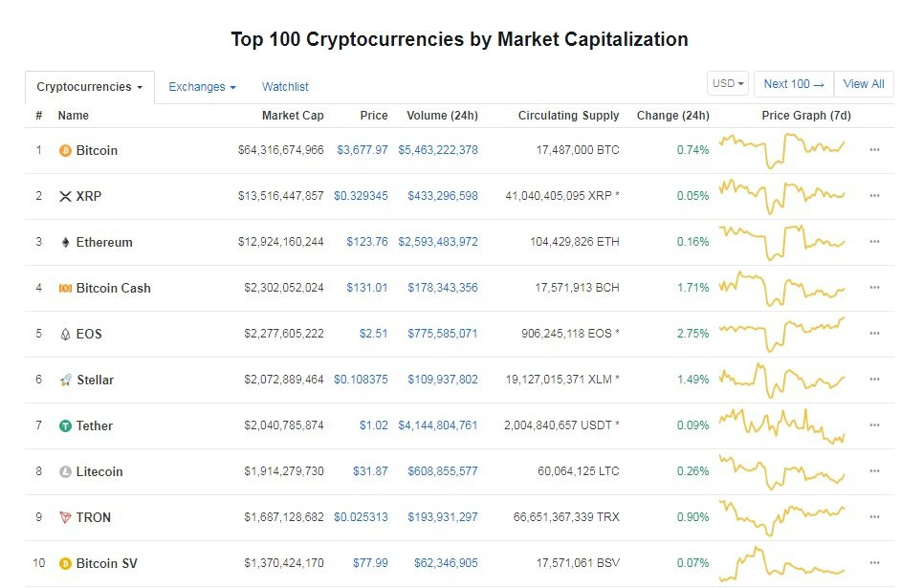The image size is (923, 588).
Task: Switch to the Watchlist tab
Action: point(285,87)
